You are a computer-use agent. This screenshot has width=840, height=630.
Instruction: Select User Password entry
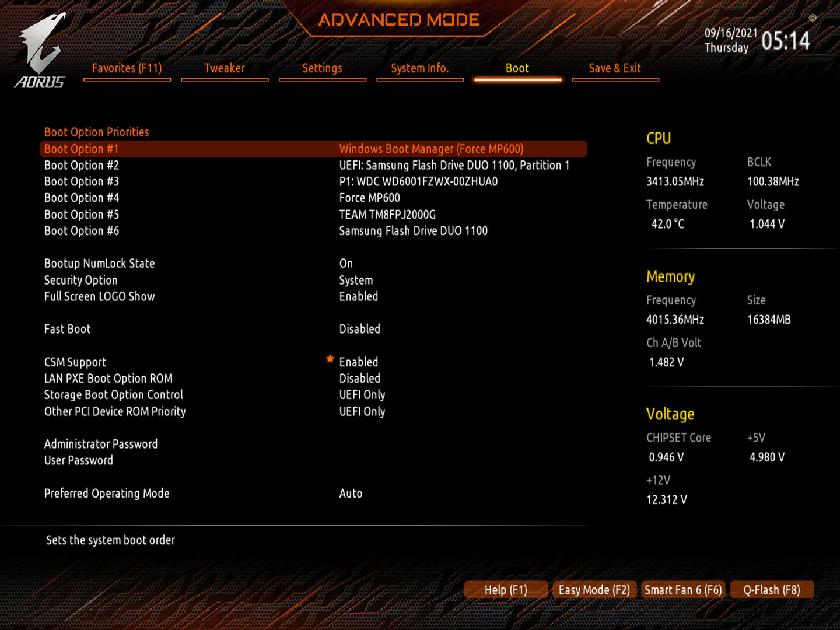pos(79,460)
